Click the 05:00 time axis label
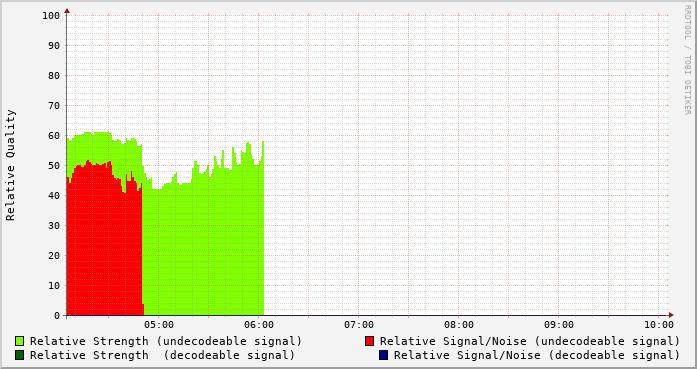Image resolution: width=697 pixels, height=369 pixels. (x=159, y=325)
